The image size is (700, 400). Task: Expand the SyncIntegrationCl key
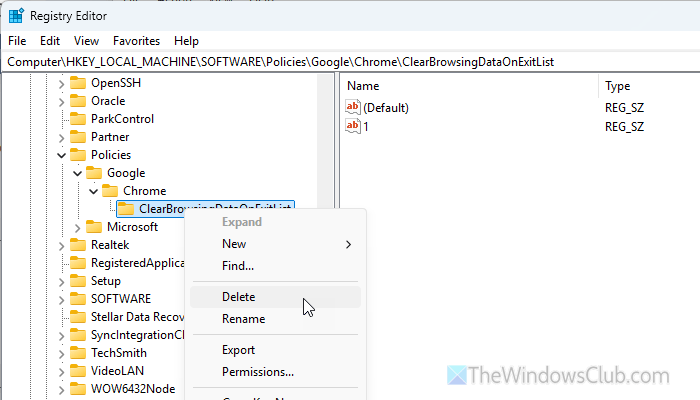[x=62, y=336]
